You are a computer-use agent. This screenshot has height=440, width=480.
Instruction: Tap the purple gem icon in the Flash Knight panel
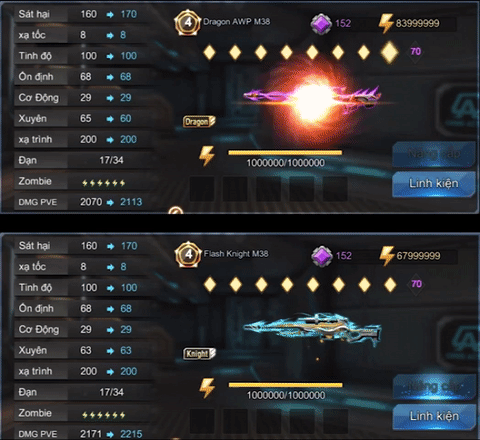pos(322,256)
